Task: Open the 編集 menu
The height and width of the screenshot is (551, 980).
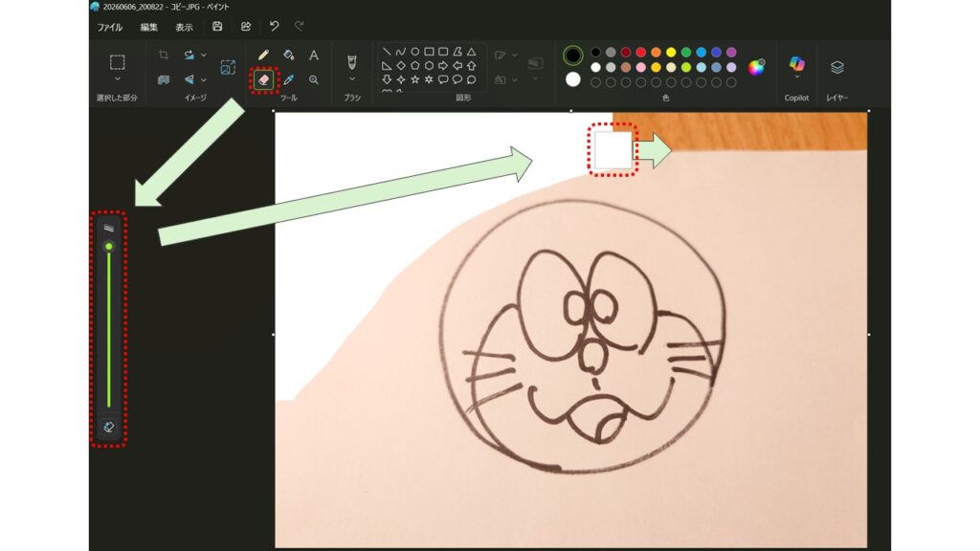Action: (148, 27)
